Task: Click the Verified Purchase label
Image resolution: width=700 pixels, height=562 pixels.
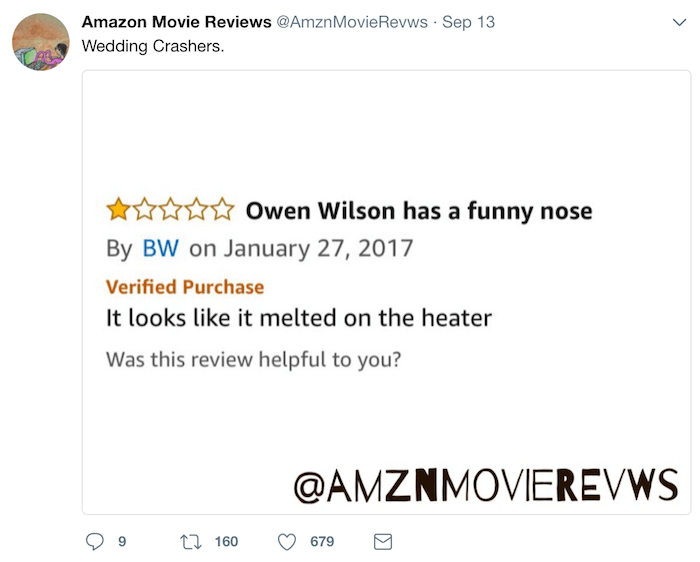Action: pyautogui.click(x=185, y=287)
